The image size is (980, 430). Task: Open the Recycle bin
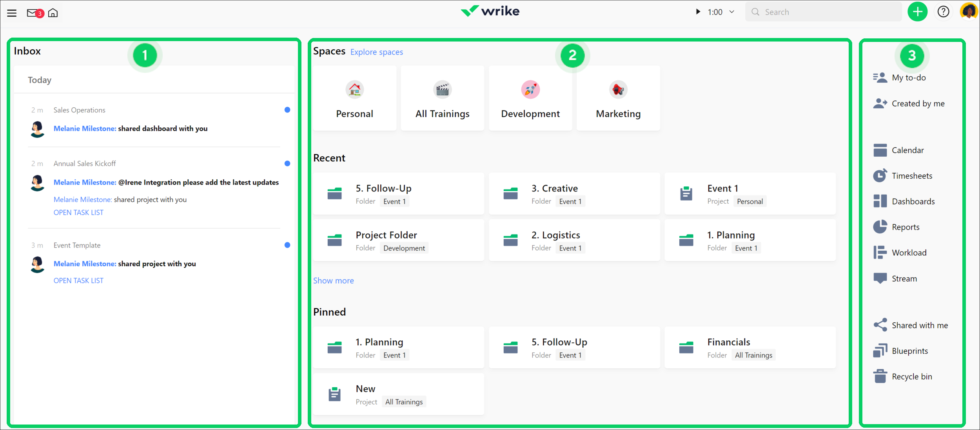pyautogui.click(x=911, y=376)
